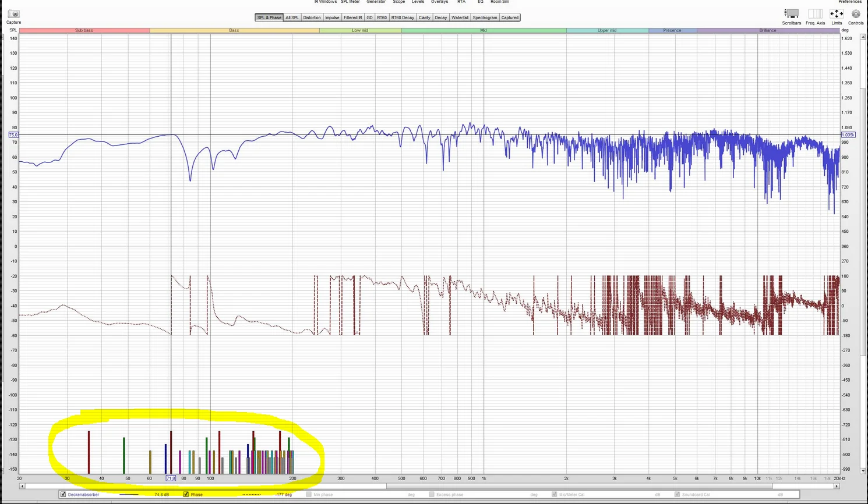
Task: Toggle the Phase trace checkbox
Action: click(x=186, y=494)
